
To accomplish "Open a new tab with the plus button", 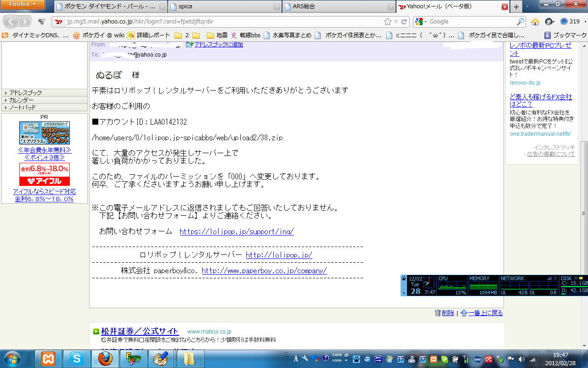I will [516, 7].
